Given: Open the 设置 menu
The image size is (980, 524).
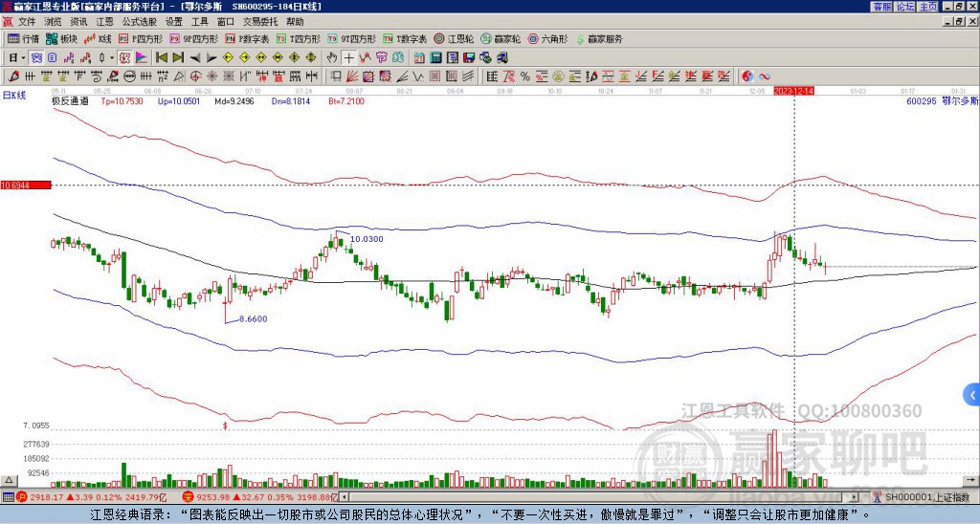Looking at the screenshot, I should 174,22.
